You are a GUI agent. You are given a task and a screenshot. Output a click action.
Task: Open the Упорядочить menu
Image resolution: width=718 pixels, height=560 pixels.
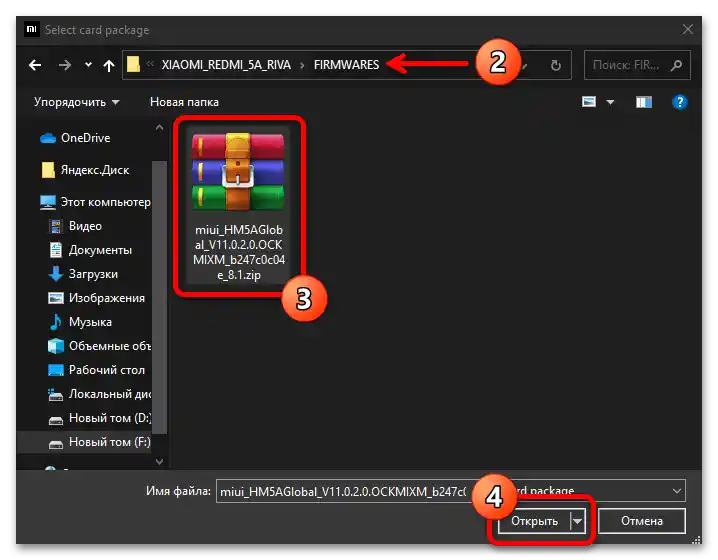pos(76,102)
